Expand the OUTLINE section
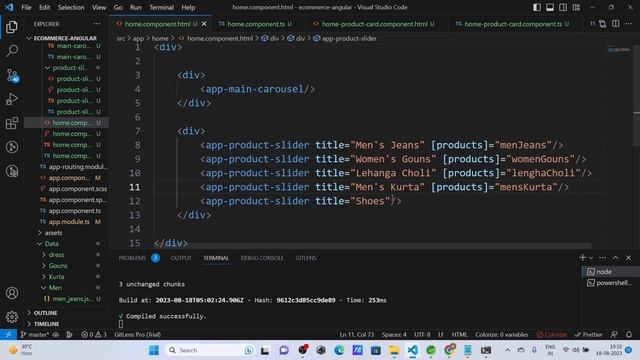This screenshot has height=360, width=640. click(45, 313)
